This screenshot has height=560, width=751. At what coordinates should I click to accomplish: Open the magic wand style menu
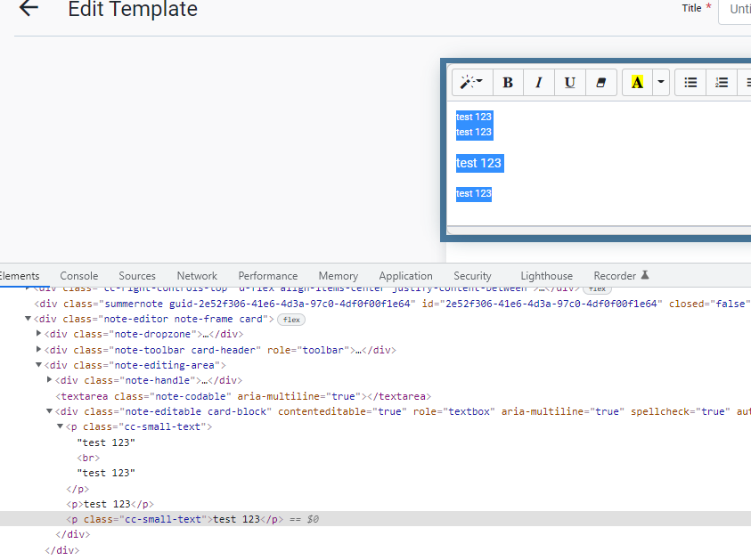472,82
